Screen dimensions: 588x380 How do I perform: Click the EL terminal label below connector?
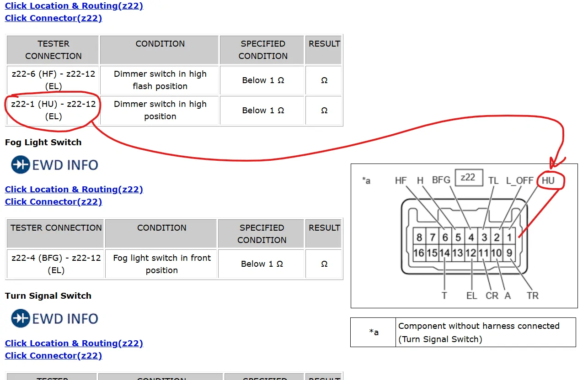pos(472,296)
